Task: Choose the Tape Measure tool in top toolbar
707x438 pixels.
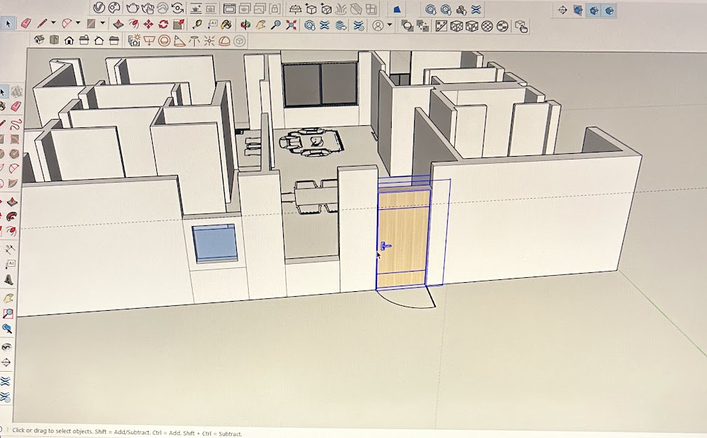Action: tap(197, 24)
